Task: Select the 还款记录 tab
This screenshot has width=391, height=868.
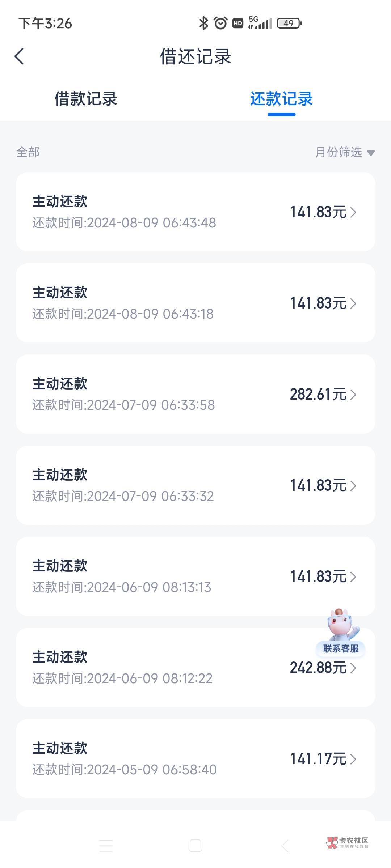Action: (281, 99)
